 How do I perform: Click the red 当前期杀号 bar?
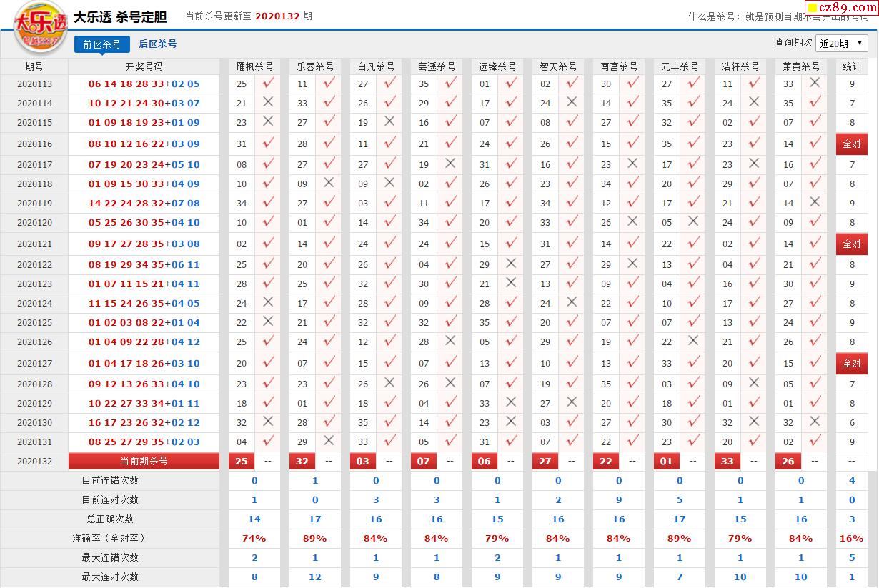pyautogui.click(x=144, y=462)
